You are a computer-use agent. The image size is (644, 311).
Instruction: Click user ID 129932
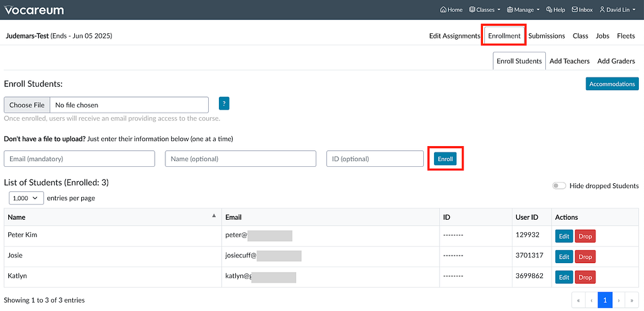click(527, 235)
